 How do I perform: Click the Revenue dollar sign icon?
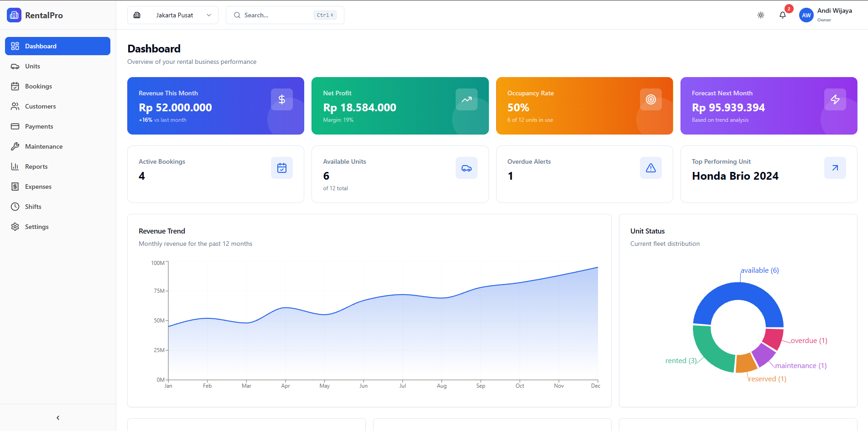[282, 99]
